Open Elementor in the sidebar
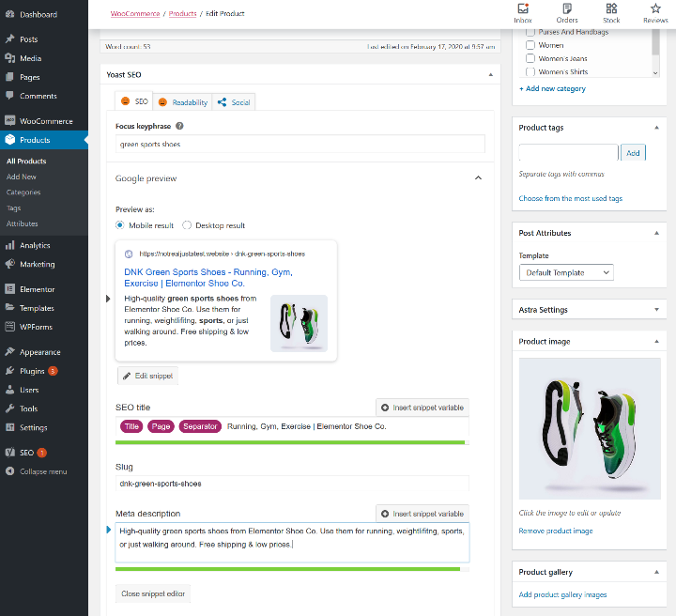Image resolution: width=676 pixels, height=616 pixels. point(37,289)
